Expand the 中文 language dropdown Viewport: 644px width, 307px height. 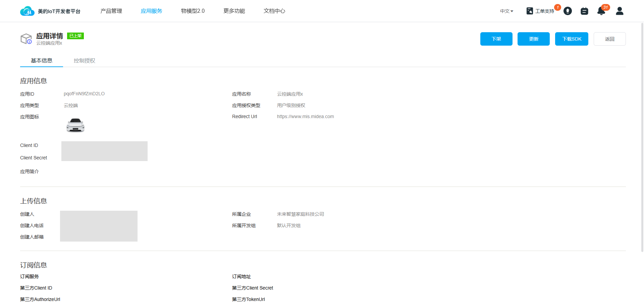click(506, 11)
